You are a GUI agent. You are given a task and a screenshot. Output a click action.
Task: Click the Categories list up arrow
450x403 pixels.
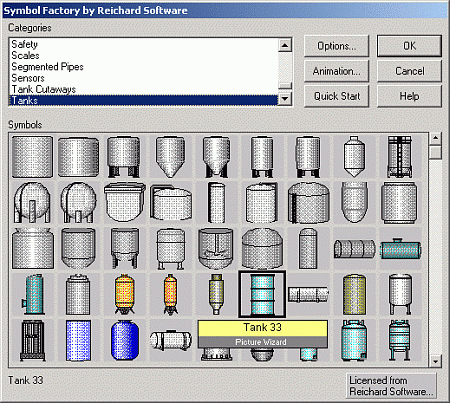[x=285, y=45]
